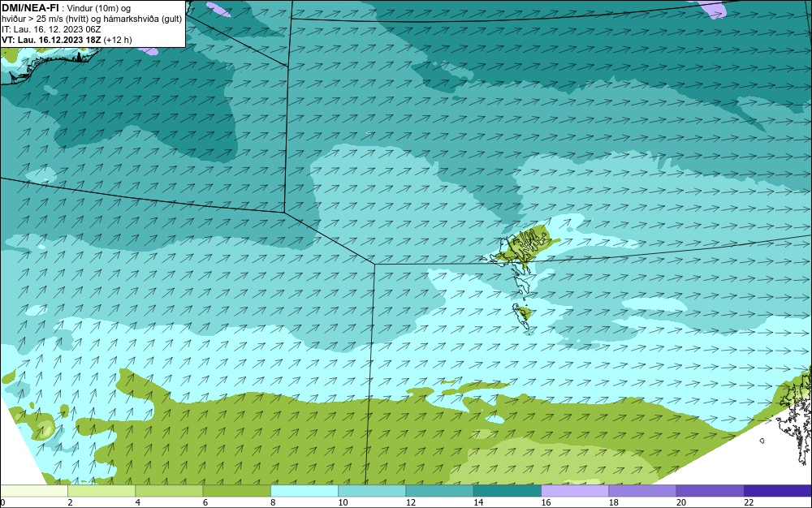Click the legend scale value "18"

click(x=614, y=502)
